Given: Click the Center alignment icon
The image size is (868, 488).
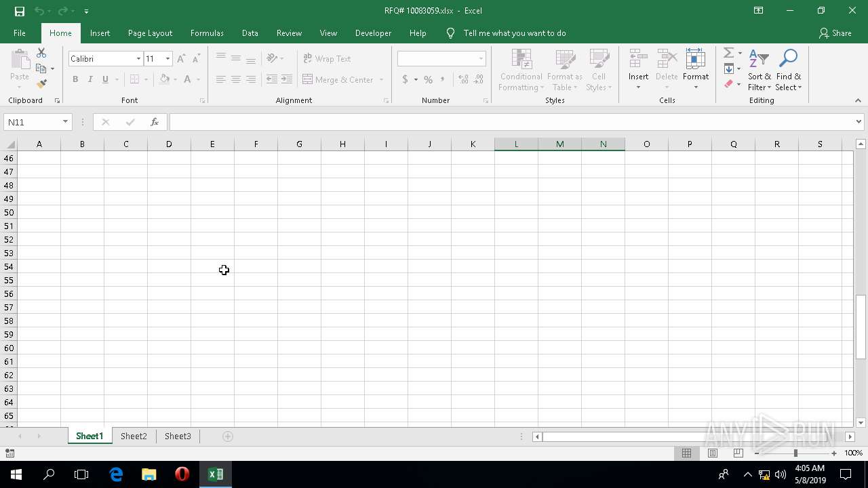Looking at the screenshot, I should pyautogui.click(x=236, y=79).
